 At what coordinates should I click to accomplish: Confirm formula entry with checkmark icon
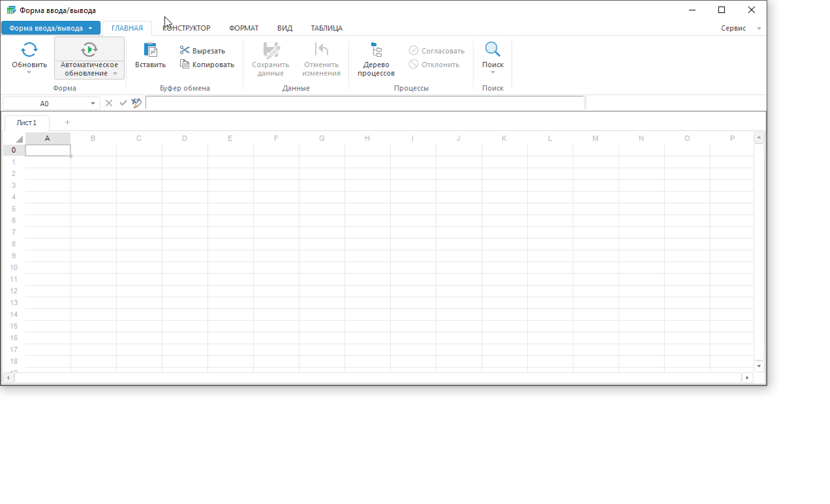123,103
